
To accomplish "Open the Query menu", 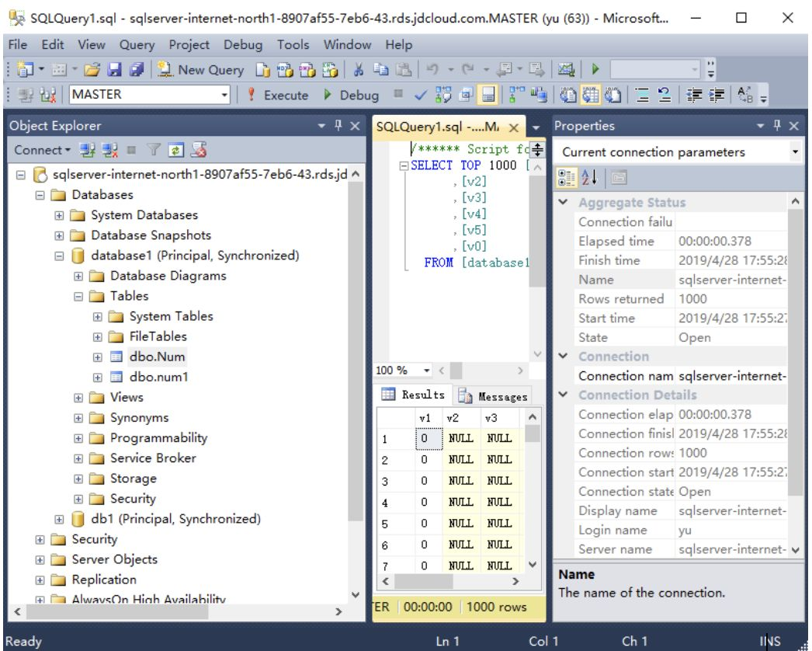I will 137,44.
